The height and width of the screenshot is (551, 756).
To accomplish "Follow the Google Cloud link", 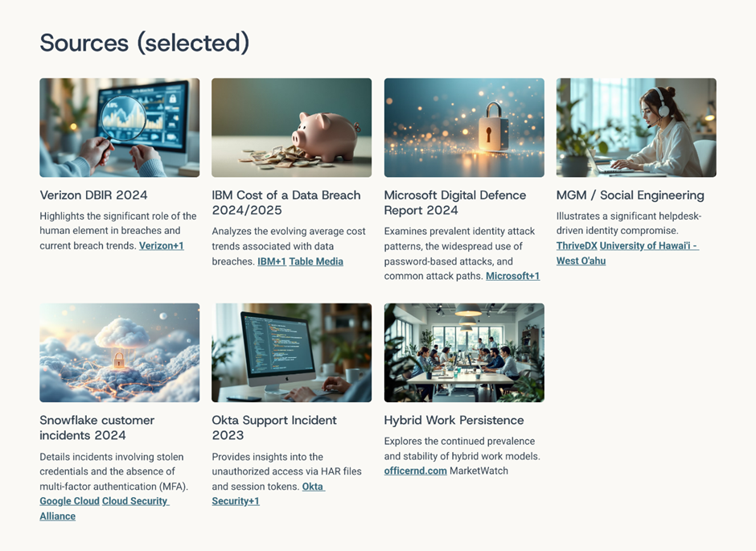I will (69, 501).
